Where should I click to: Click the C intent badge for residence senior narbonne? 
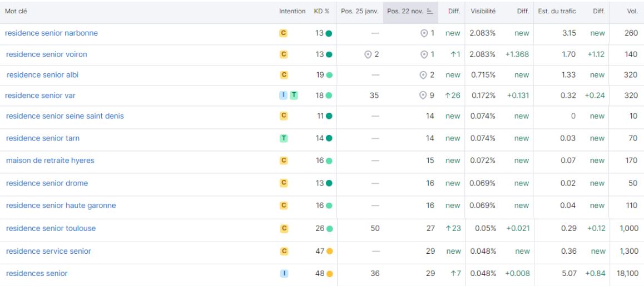coord(283,33)
